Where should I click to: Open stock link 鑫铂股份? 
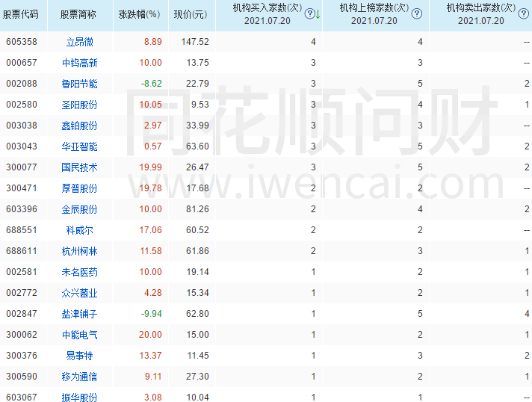coord(80,126)
